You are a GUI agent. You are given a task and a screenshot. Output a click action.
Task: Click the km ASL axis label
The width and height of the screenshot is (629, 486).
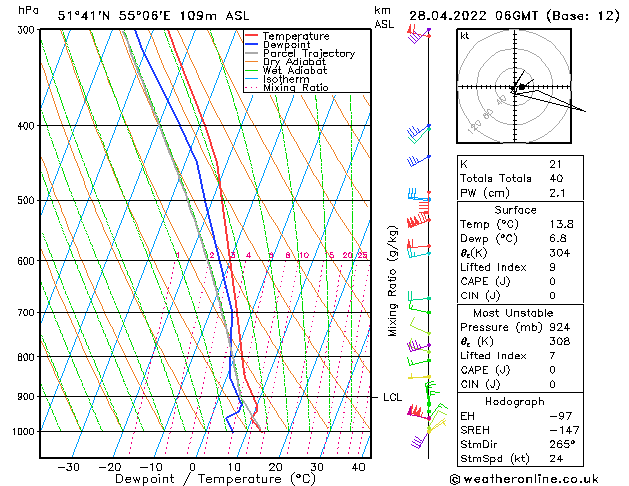[x=384, y=17]
